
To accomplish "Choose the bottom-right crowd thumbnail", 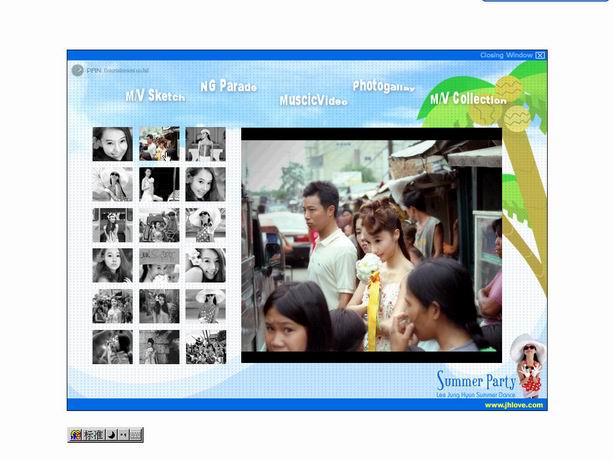I will pyautogui.click(x=205, y=347).
